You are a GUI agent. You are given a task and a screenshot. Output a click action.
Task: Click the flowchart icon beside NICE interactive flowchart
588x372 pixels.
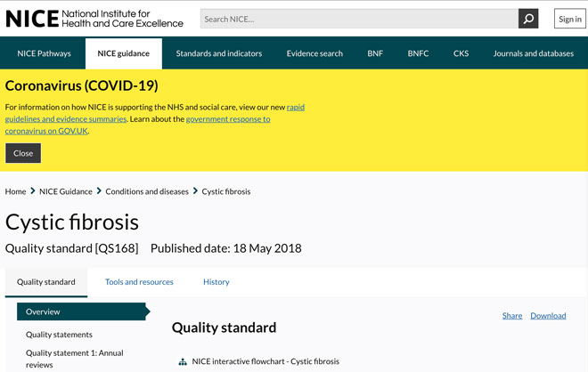(x=183, y=362)
